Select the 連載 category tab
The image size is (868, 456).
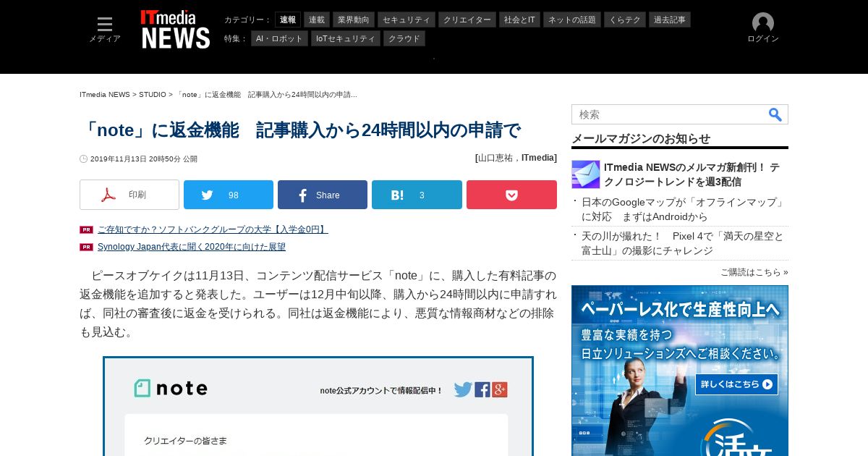317,20
